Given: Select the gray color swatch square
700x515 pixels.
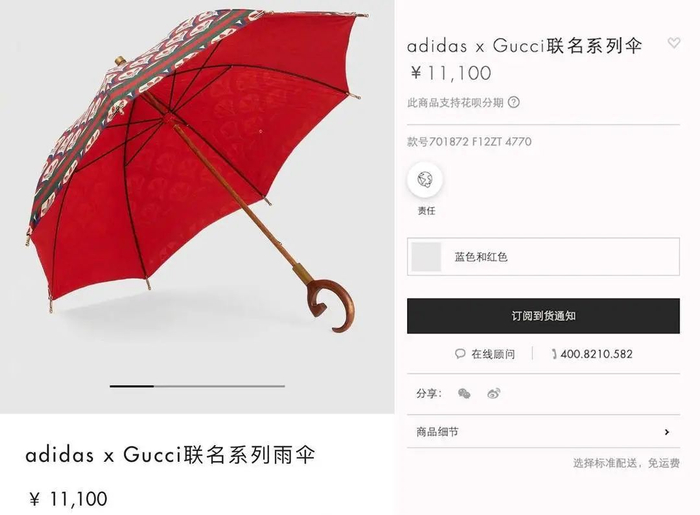Looking at the screenshot, I should (x=426, y=257).
